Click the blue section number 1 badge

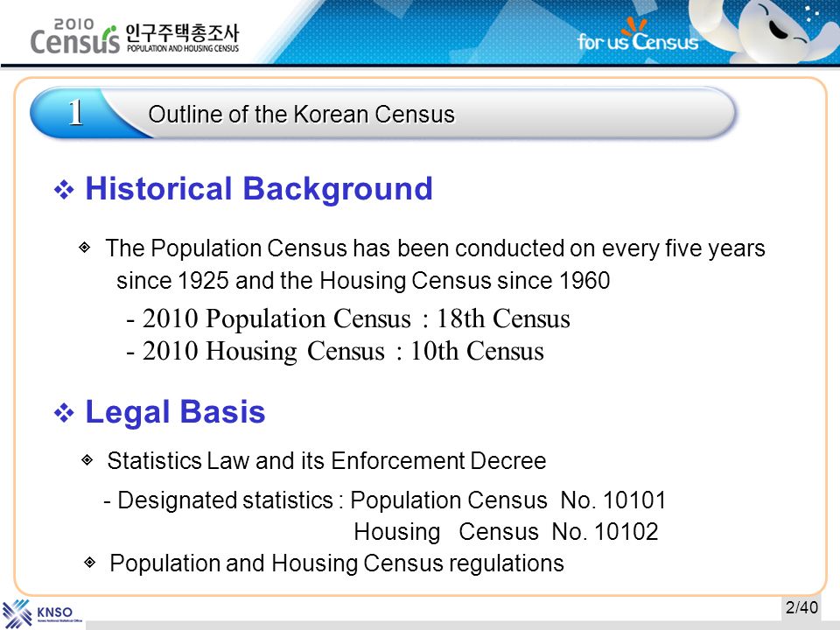[x=75, y=113]
